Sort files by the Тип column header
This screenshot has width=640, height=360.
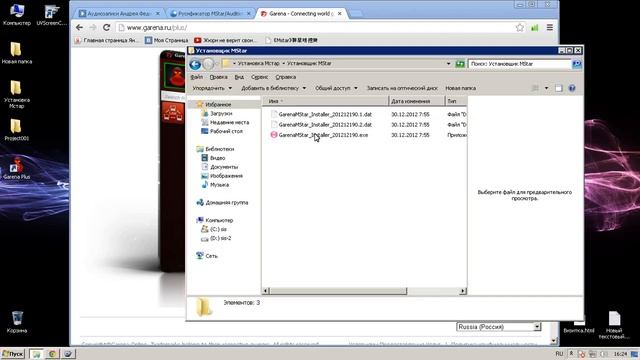pyautogui.click(x=456, y=101)
